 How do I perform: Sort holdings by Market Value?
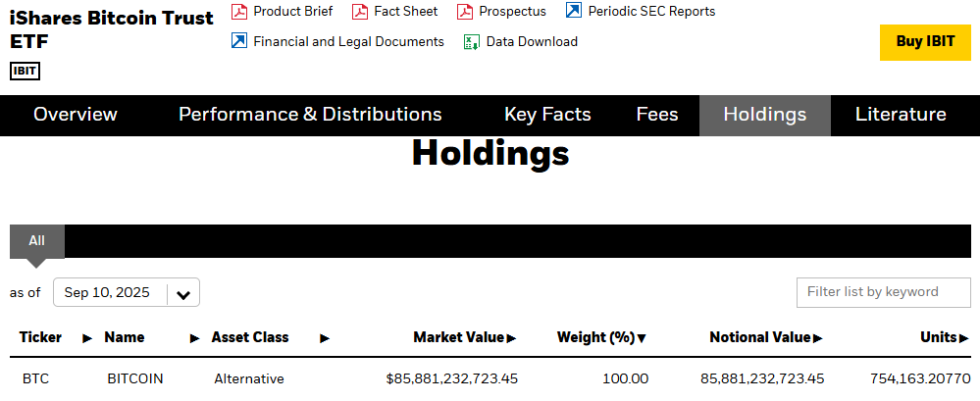[465, 338]
